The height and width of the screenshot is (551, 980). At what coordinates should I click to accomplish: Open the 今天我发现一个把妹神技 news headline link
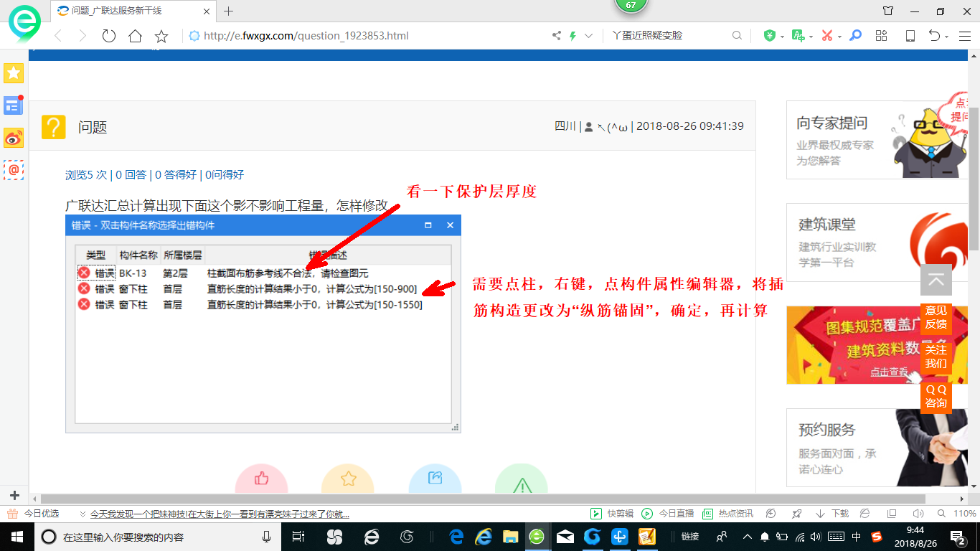(220, 514)
